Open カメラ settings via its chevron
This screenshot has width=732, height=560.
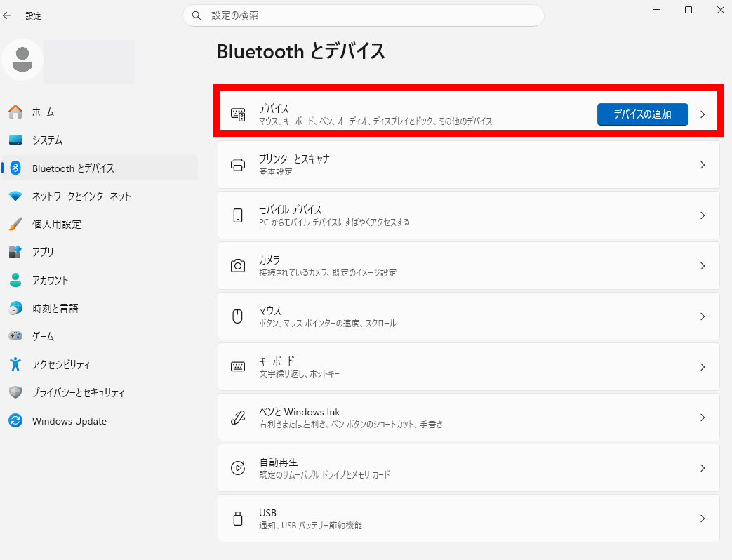pyautogui.click(x=703, y=266)
